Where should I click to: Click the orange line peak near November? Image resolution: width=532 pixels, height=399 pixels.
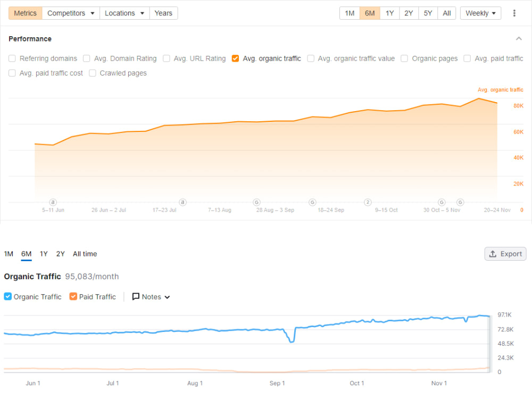[x=479, y=99]
